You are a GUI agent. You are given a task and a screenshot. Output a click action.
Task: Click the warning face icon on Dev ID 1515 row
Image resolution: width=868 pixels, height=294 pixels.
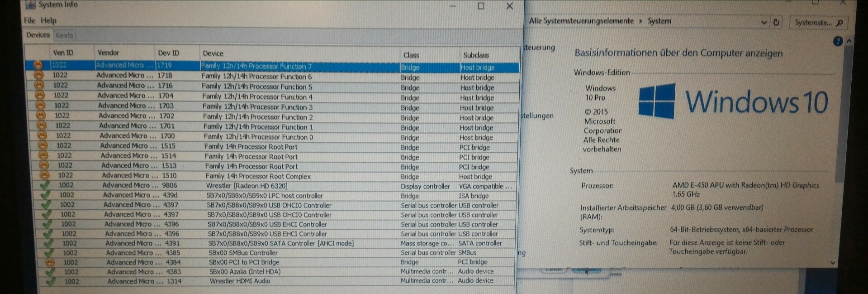pos(43,145)
